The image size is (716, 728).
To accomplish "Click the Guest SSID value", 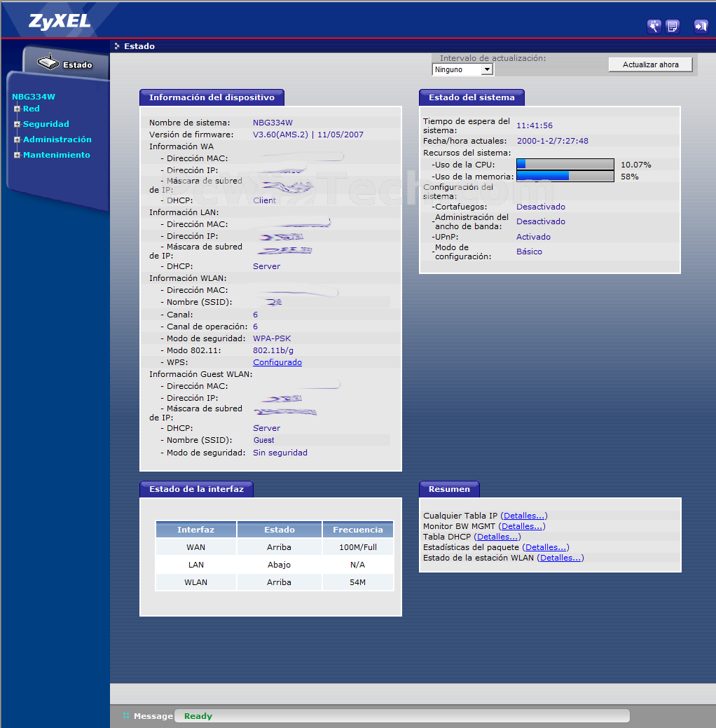I will coord(263,440).
